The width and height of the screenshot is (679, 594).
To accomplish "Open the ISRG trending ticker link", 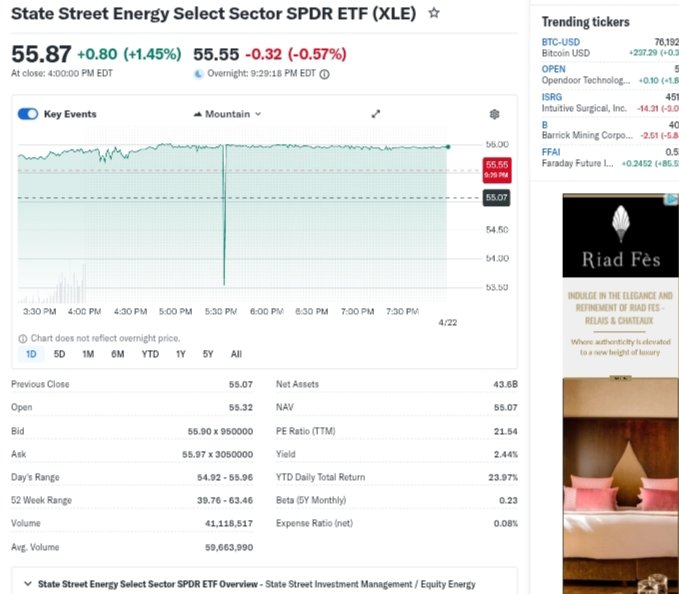I will (552, 97).
